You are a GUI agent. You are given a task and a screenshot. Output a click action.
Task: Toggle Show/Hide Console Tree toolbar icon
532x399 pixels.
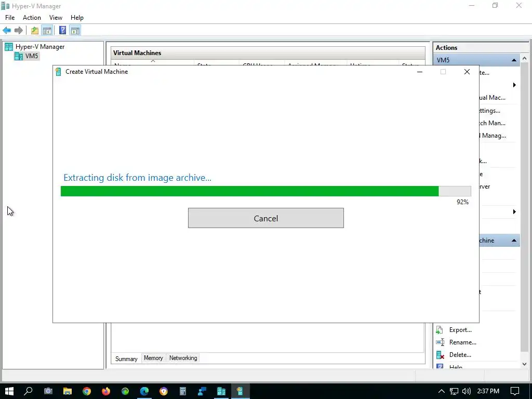pyautogui.click(x=47, y=31)
